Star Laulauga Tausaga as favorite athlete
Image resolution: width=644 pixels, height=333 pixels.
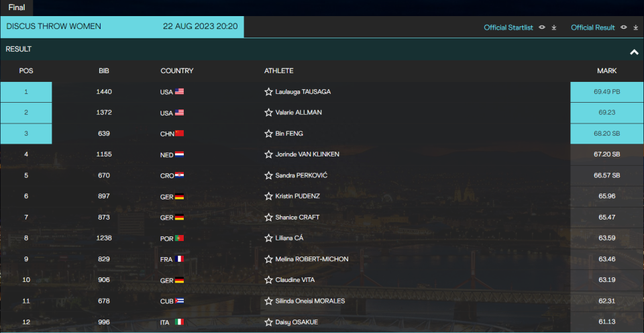point(268,92)
